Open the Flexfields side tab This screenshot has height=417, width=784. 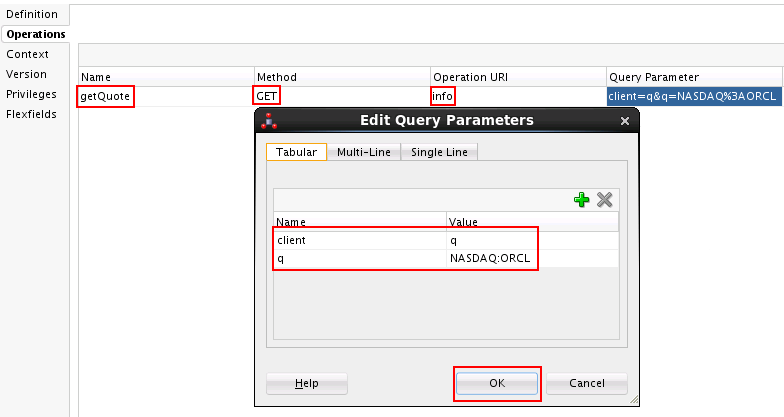pyautogui.click(x=31, y=114)
